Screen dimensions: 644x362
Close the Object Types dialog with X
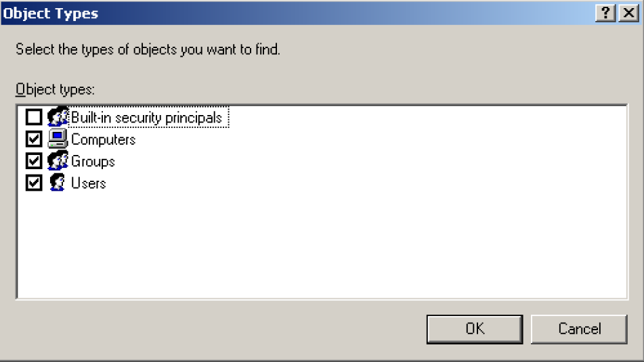[628, 14]
